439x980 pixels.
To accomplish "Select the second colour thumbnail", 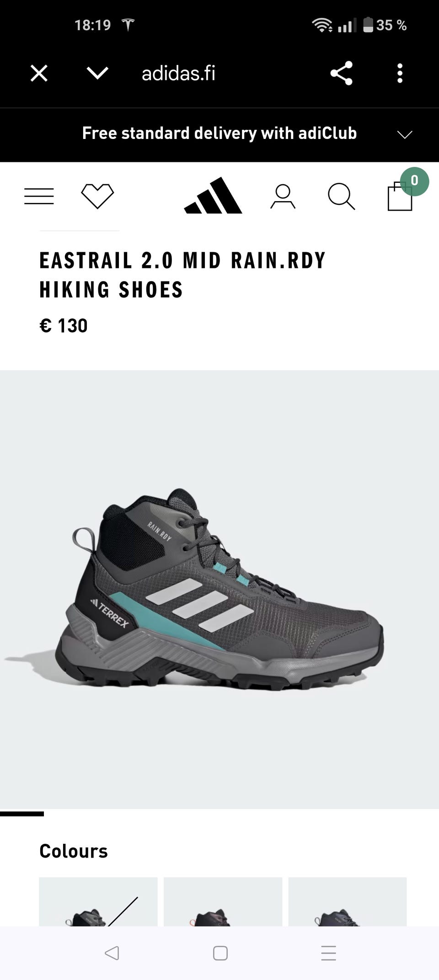I will (223, 901).
